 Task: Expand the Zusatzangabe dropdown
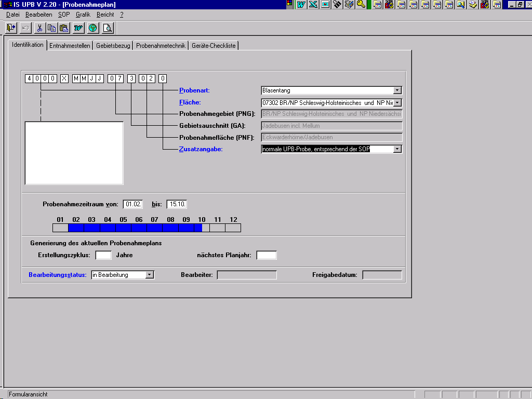click(397, 149)
